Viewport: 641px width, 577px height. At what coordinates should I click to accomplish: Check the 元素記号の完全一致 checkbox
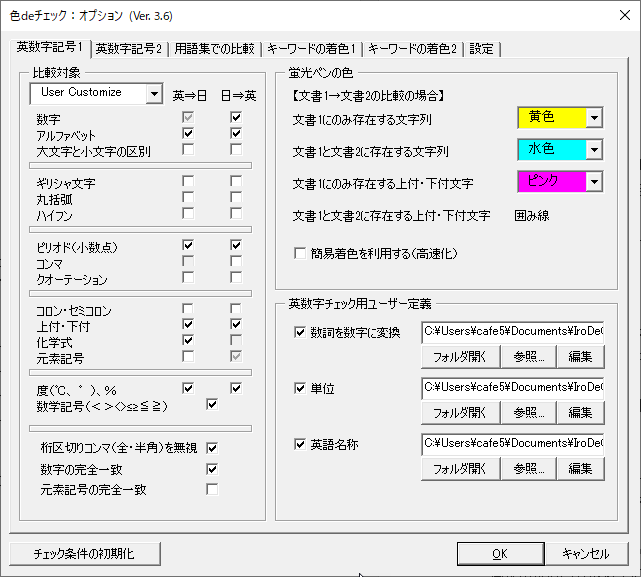[212, 489]
